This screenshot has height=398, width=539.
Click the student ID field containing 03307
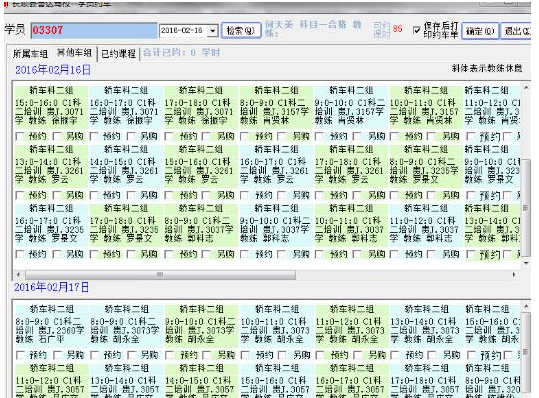[94, 31]
